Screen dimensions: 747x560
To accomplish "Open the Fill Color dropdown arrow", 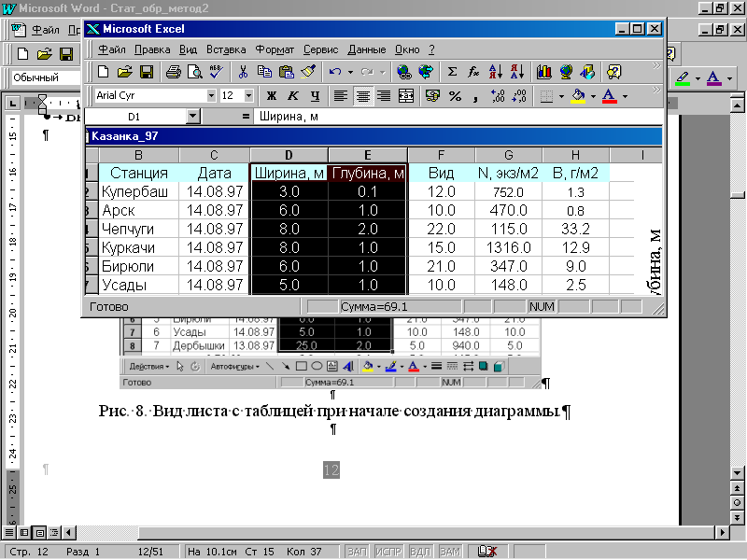I will [593, 97].
